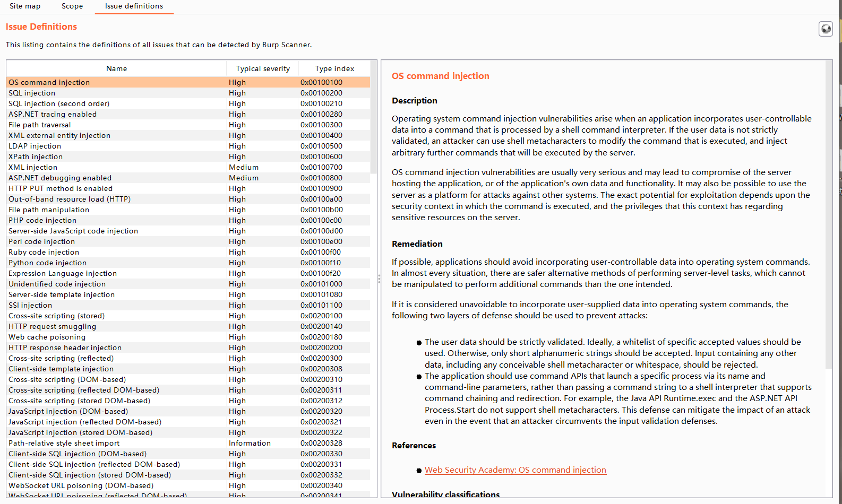Select ASP.NET tracing enabled row
The height and width of the screenshot is (504, 842).
(x=188, y=114)
